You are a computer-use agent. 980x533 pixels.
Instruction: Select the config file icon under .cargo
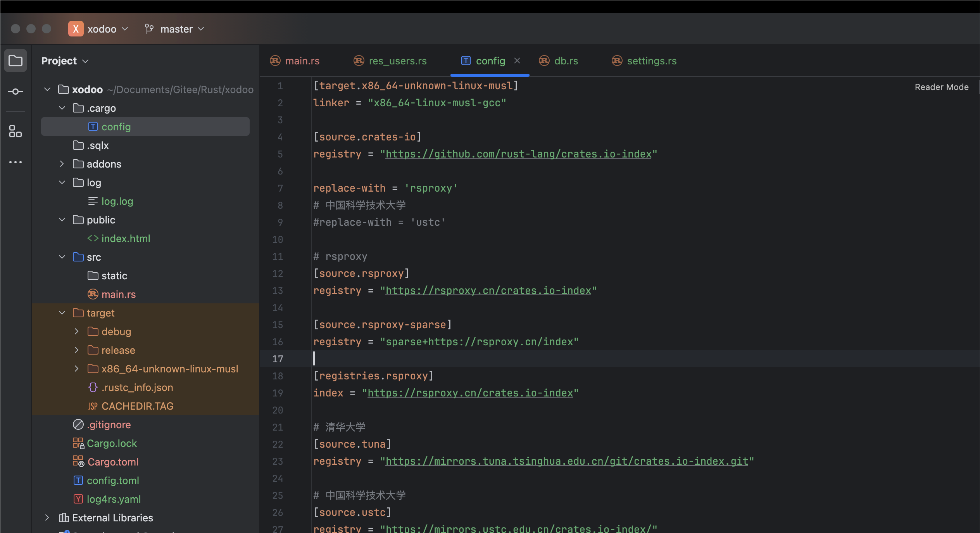(93, 126)
